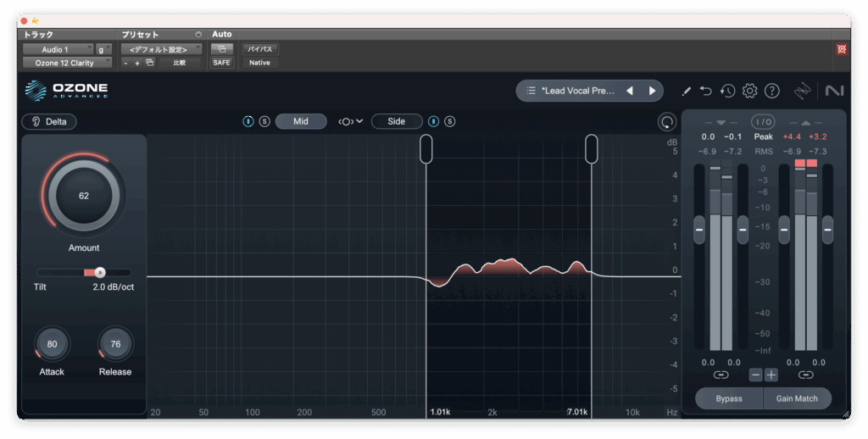The height and width of the screenshot is (439, 868).
Task: Select the Mid channel tab
Action: point(301,121)
